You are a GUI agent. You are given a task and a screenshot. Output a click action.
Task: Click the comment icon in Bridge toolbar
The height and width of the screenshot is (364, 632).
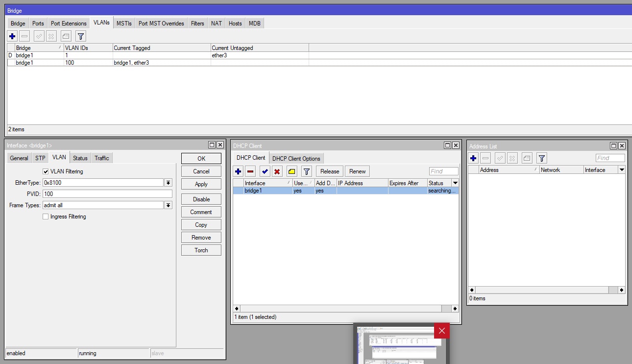[66, 36]
